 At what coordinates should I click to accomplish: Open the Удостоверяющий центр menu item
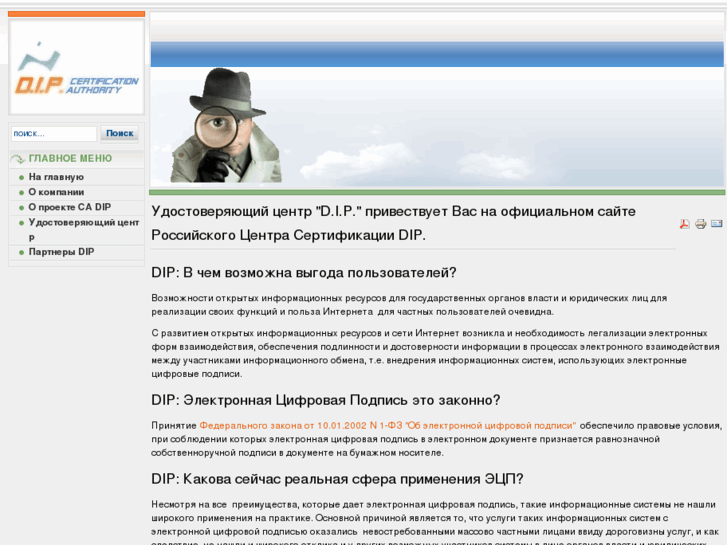[83, 230]
